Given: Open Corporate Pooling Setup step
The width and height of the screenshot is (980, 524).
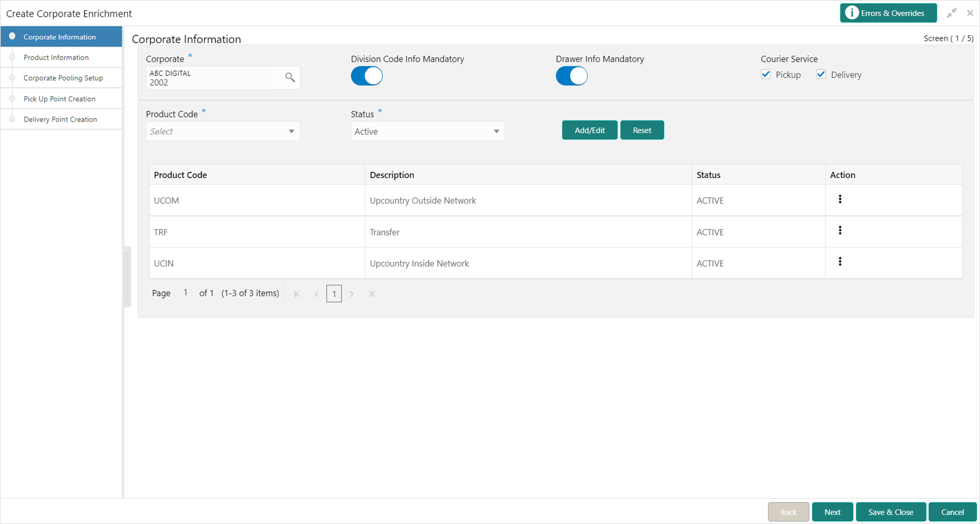Looking at the screenshot, I should 61,78.
